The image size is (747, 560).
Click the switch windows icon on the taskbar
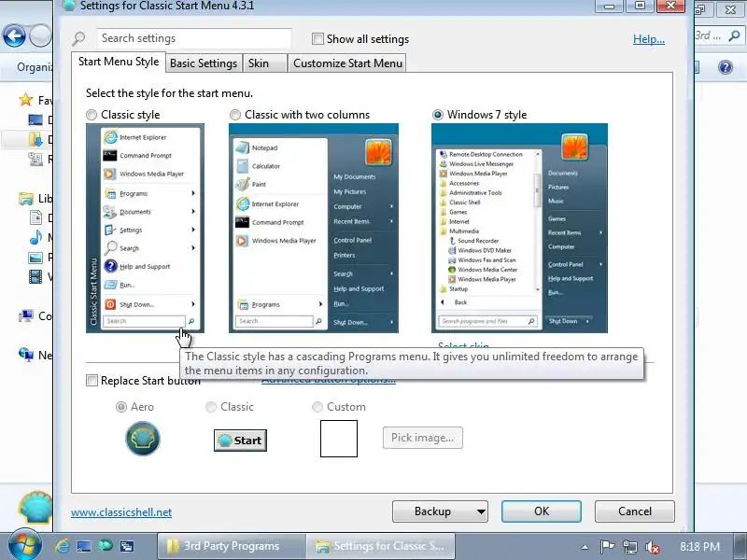127,546
